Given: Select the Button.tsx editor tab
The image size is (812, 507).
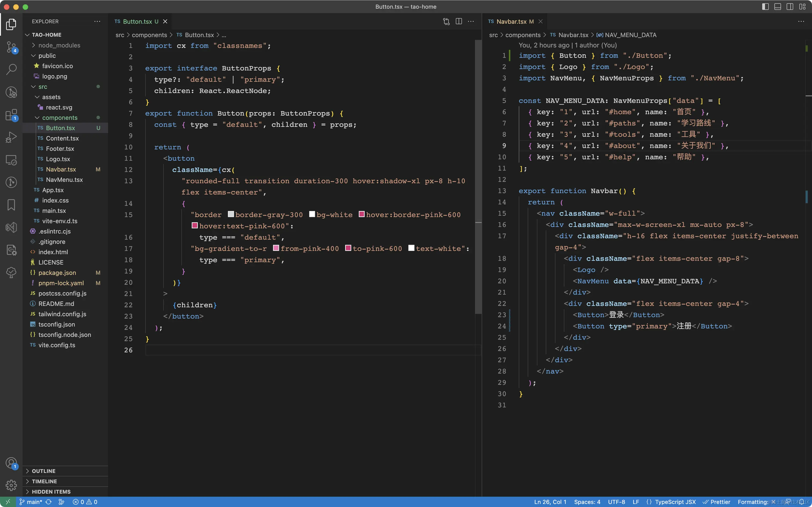Looking at the screenshot, I should 137,21.
